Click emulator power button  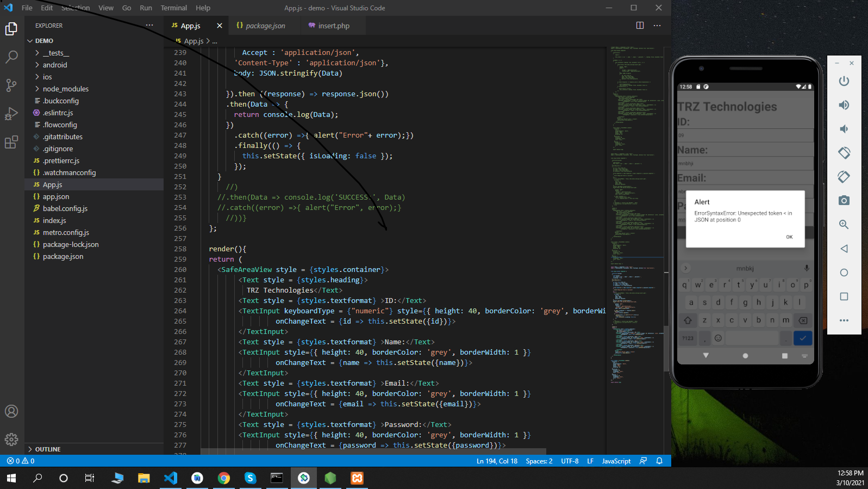coord(844,81)
